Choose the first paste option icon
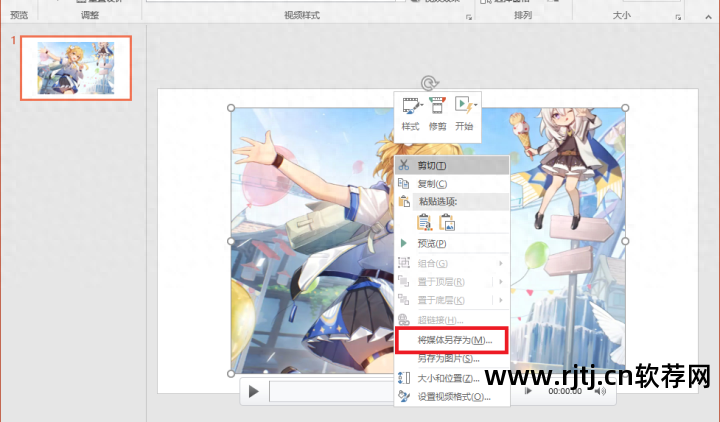 pos(424,223)
